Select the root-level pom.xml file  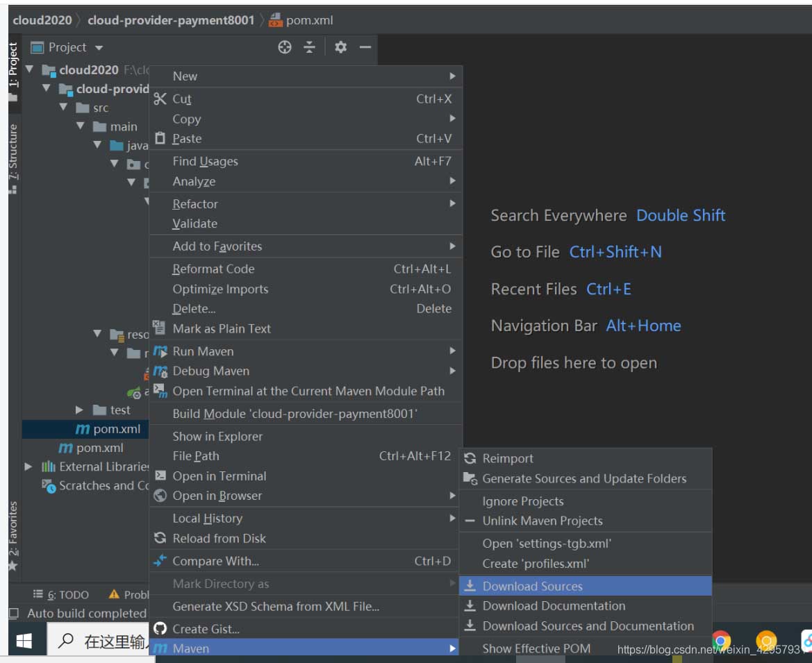[x=91, y=448]
